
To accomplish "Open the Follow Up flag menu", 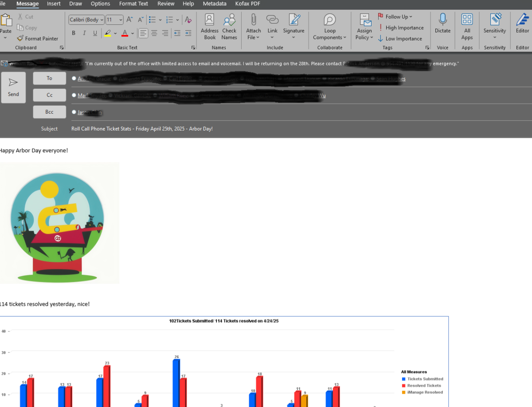I will tap(395, 17).
